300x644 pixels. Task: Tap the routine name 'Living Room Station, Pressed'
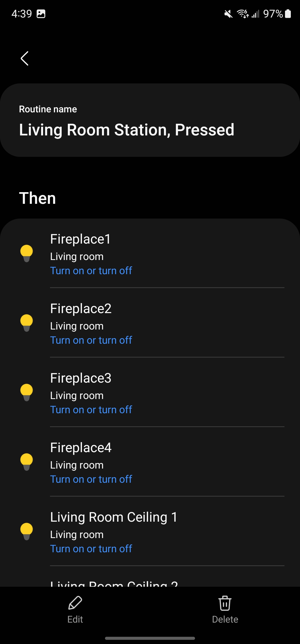pos(127,130)
